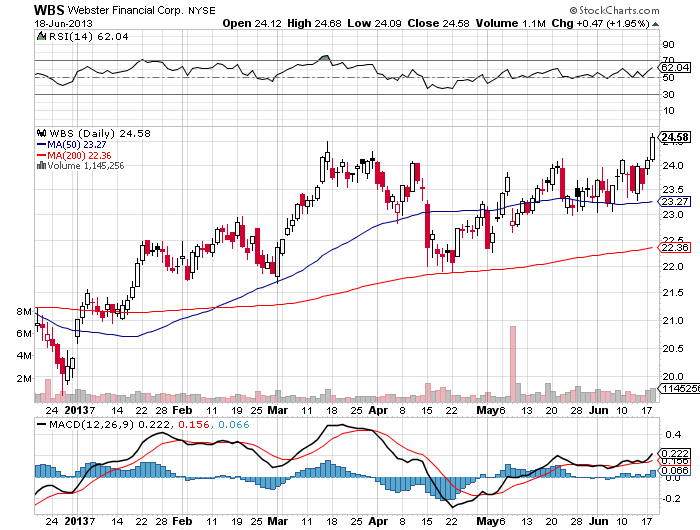Click the WBS (Daily) 24.58 legend
The width and height of the screenshot is (700, 530).
pos(100,134)
